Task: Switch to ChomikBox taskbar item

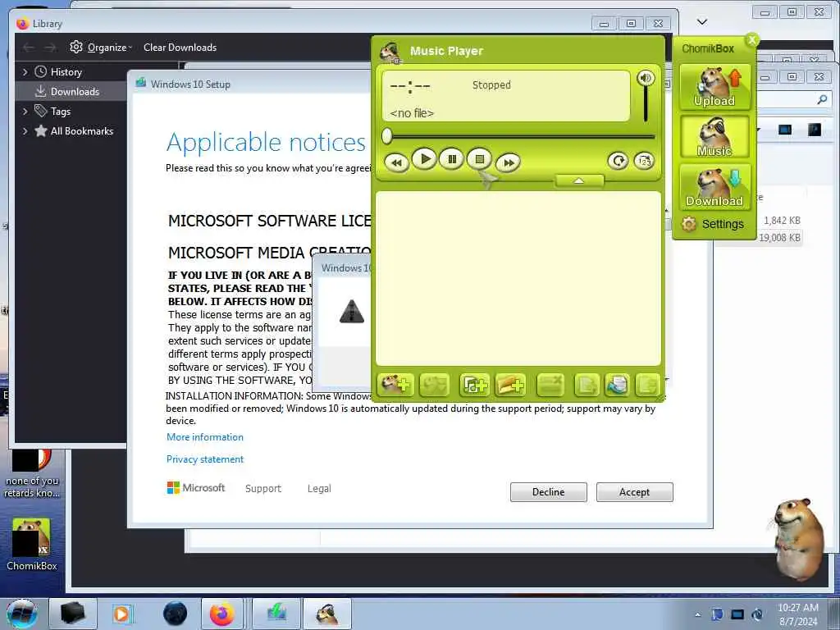Action: coord(327,614)
